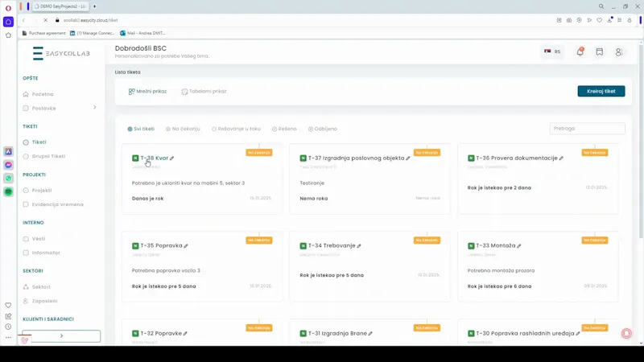Edit T-30 Popravka rashladnih uređaja pencil
Viewport: 644px width, 362px height.
click(x=578, y=334)
